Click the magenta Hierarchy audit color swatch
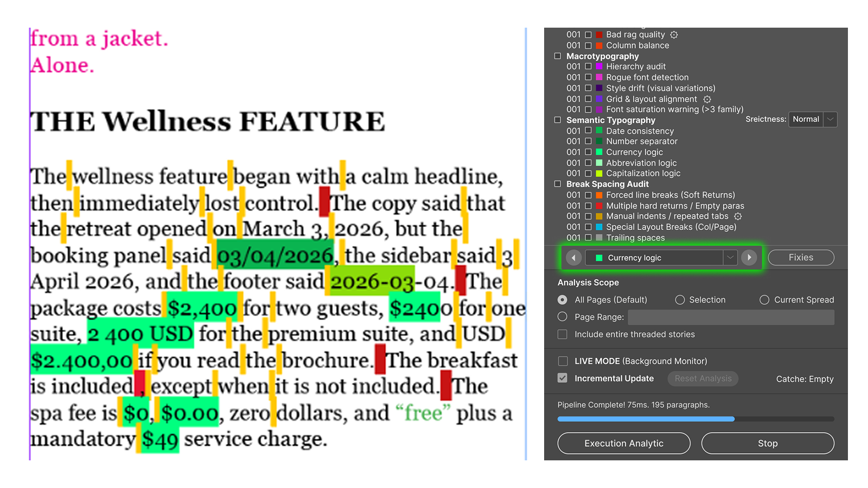Viewport: 868px width, 488px height. [599, 67]
